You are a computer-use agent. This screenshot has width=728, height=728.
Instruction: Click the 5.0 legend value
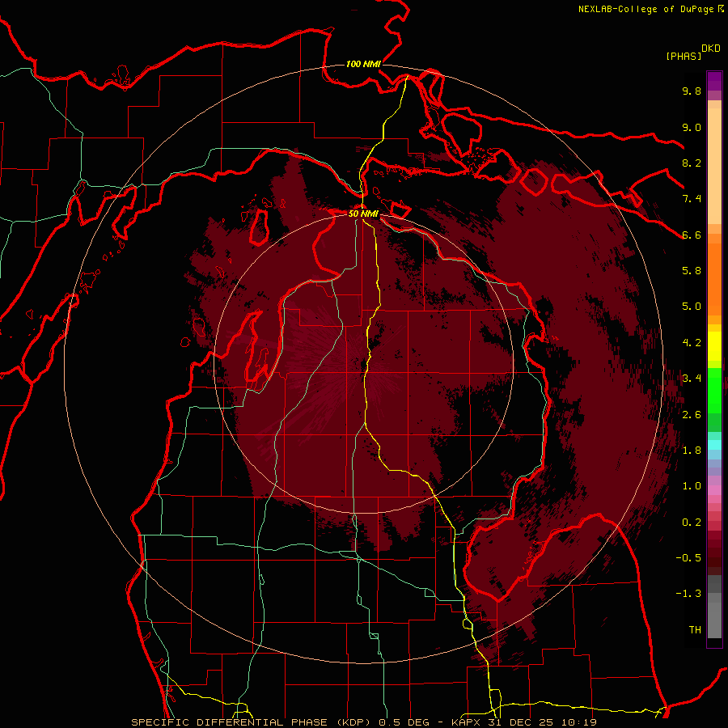(x=692, y=307)
